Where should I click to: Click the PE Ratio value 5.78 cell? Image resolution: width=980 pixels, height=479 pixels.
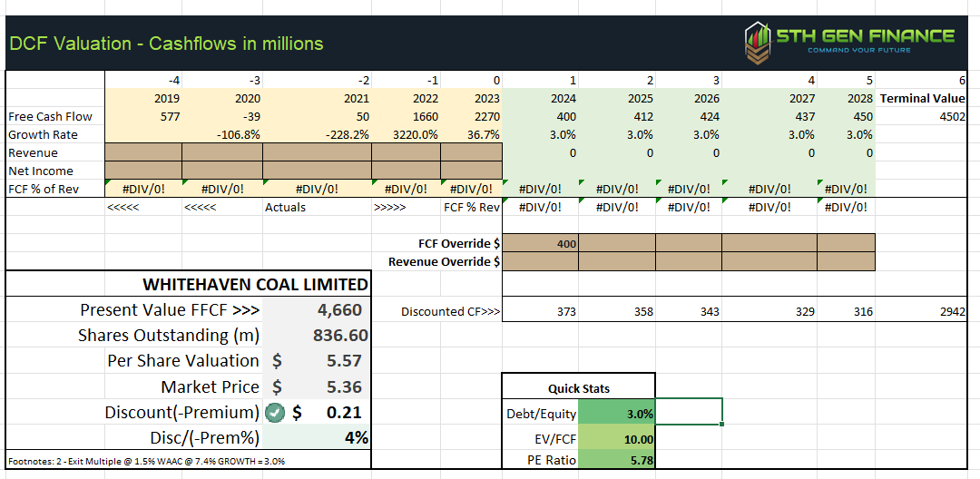pyautogui.click(x=617, y=460)
